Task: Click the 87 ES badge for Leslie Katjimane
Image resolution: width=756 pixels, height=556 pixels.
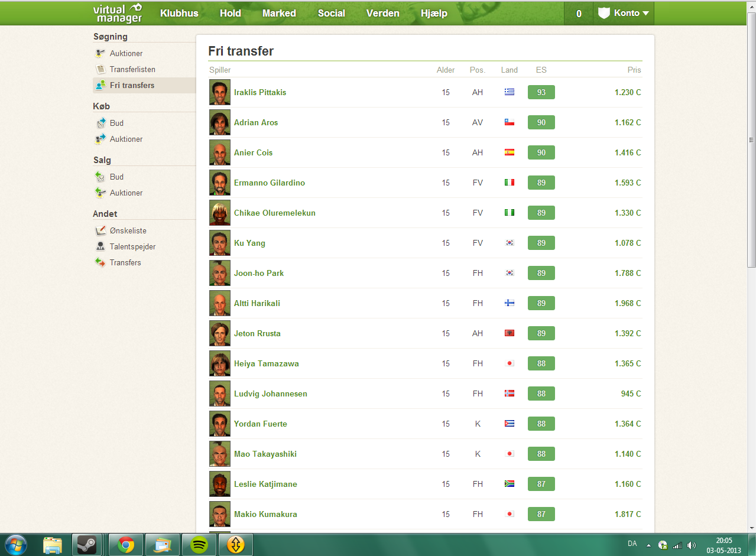Action: click(541, 484)
